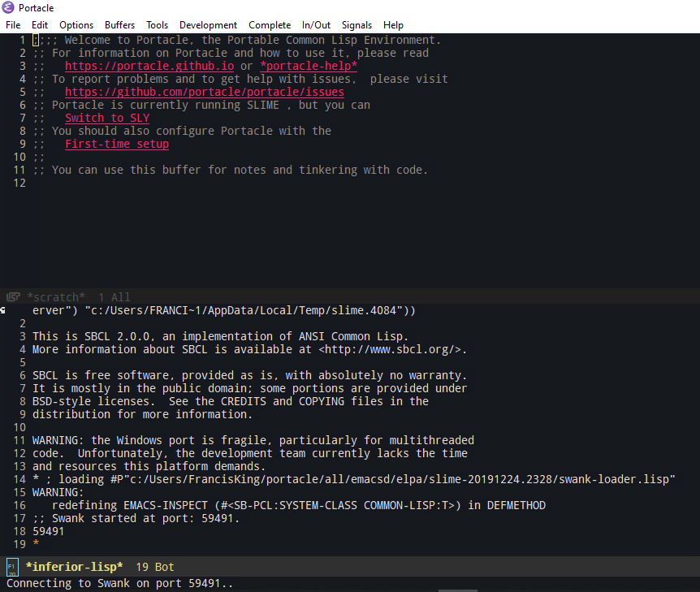Image resolution: width=700 pixels, height=592 pixels.
Task: Open the Edit menu
Action: coord(40,25)
